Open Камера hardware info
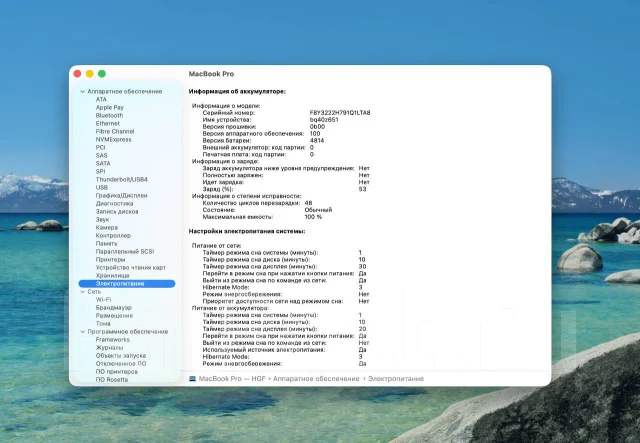Viewport: 640px width, 443px height. (107, 227)
